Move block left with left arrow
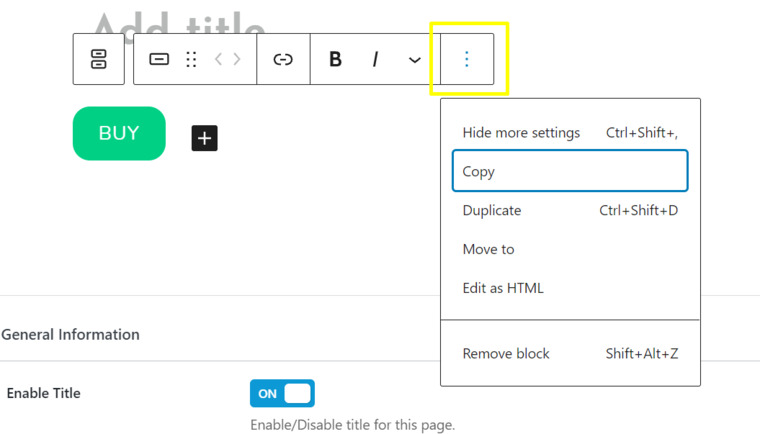 pyautogui.click(x=219, y=59)
